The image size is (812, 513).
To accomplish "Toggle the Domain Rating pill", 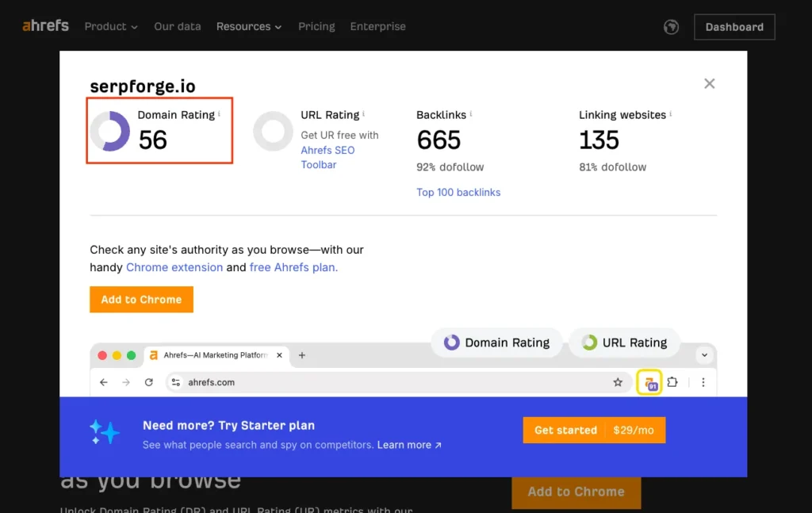I will pyautogui.click(x=497, y=343).
